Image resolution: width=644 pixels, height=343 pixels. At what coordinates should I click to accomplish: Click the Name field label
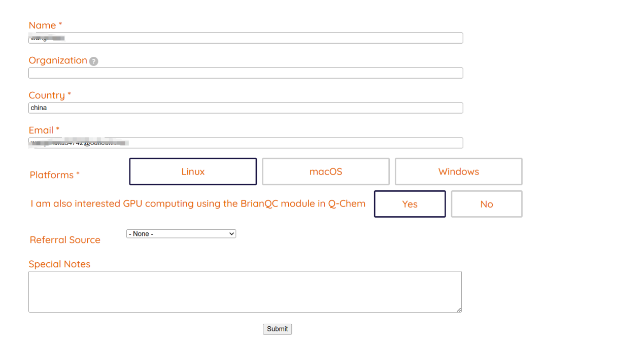point(43,25)
